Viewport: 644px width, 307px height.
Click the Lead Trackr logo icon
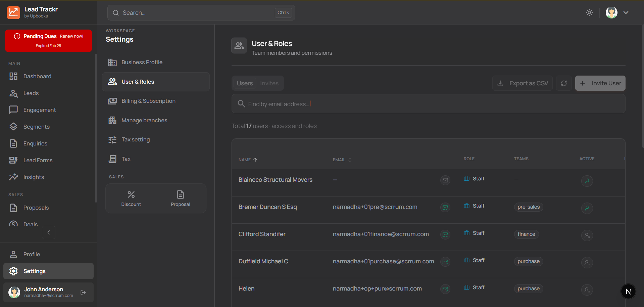(x=13, y=12)
